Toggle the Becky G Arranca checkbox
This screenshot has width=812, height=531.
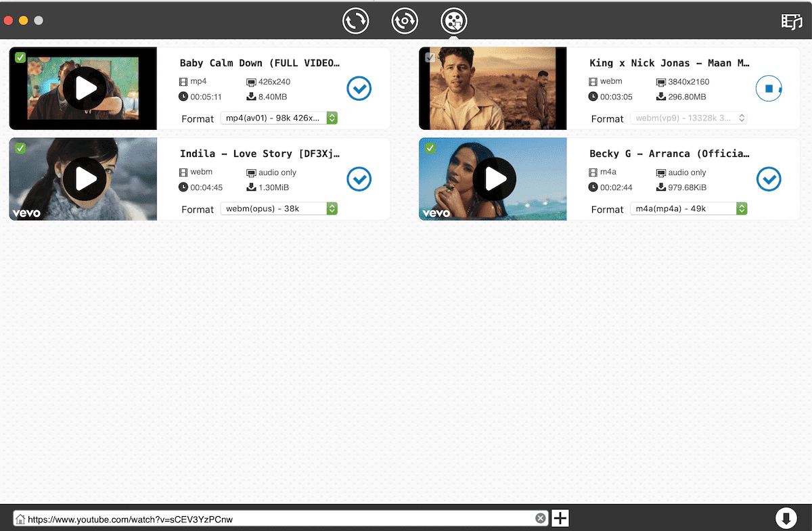click(x=430, y=148)
